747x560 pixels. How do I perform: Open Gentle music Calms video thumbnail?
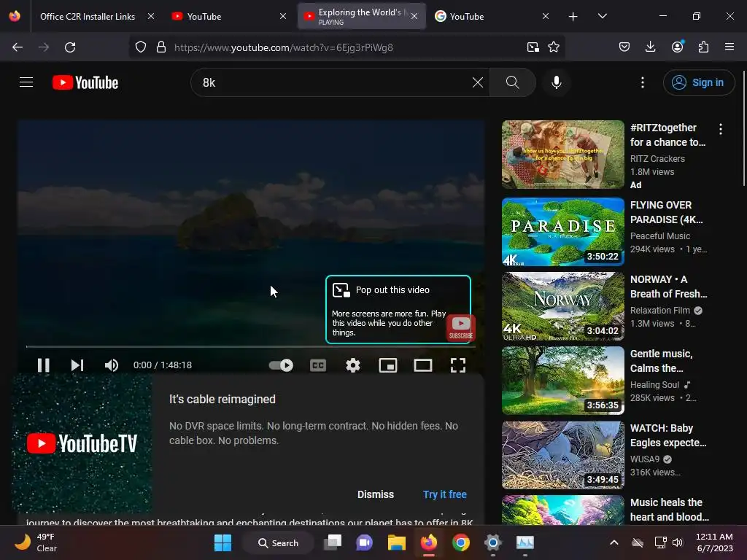coord(562,381)
